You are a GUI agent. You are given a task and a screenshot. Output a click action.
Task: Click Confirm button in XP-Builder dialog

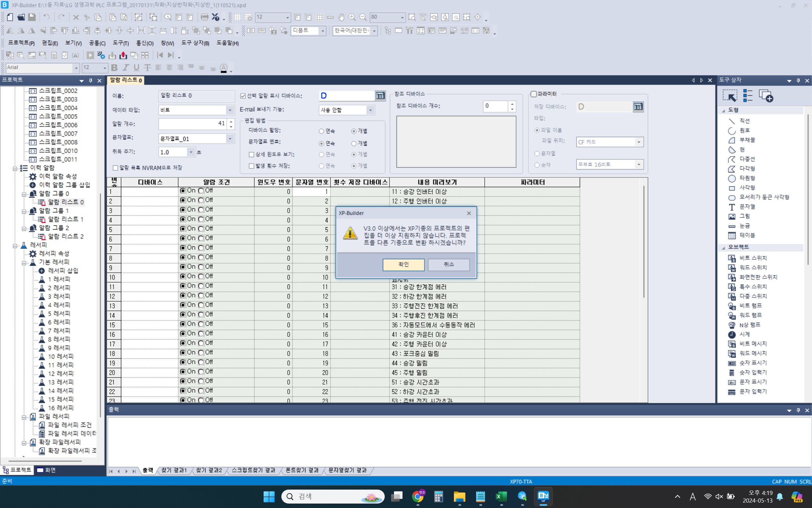pyautogui.click(x=404, y=265)
